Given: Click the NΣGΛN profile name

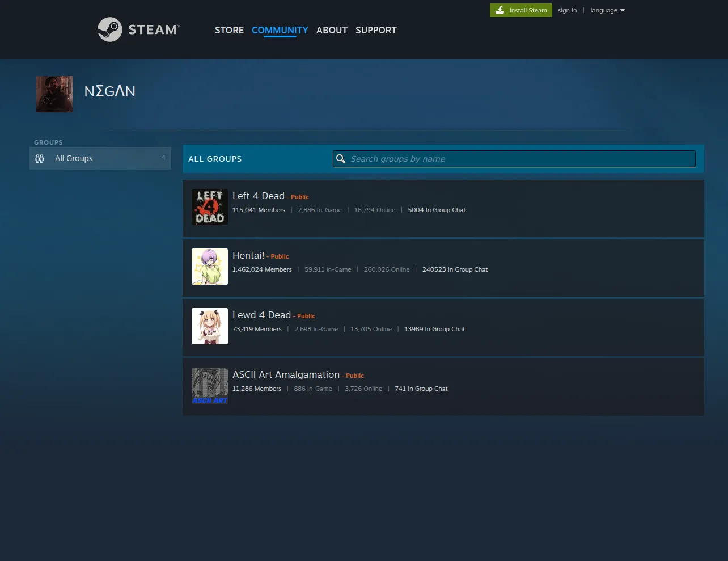Looking at the screenshot, I should coord(110,91).
